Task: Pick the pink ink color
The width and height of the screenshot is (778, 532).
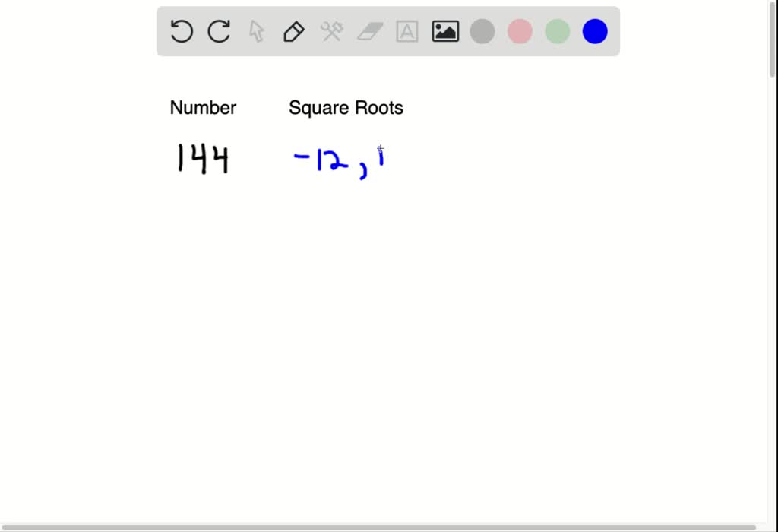Action: click(x=520, y=31)
